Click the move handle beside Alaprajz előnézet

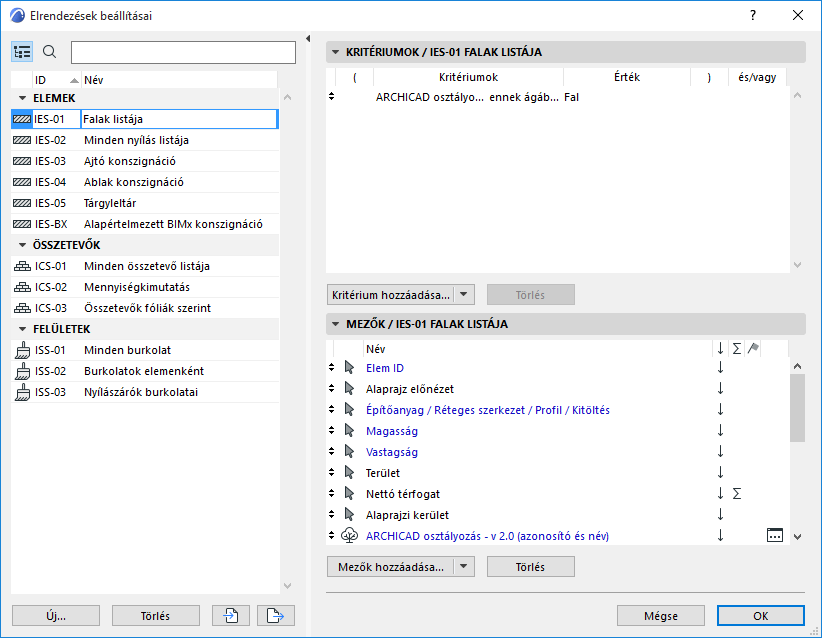pos(331,388)
